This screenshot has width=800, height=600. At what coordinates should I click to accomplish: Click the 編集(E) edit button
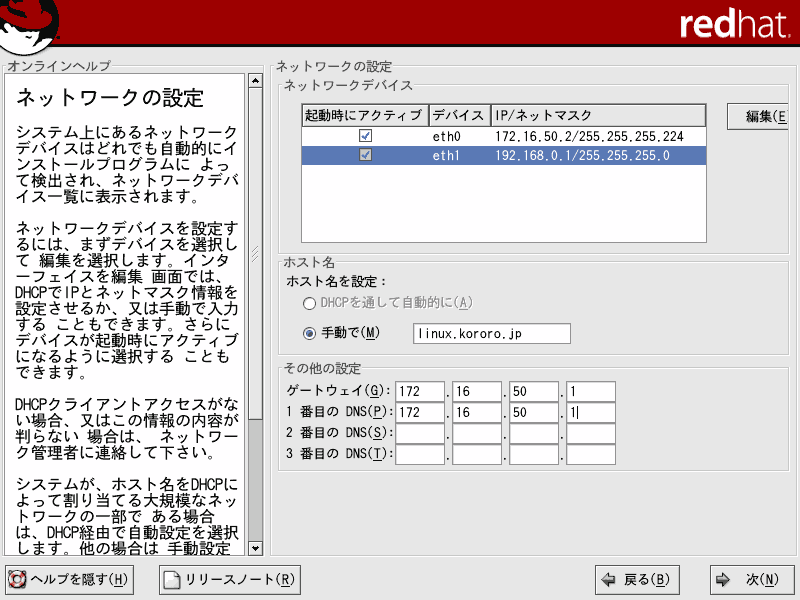[758, 116]
